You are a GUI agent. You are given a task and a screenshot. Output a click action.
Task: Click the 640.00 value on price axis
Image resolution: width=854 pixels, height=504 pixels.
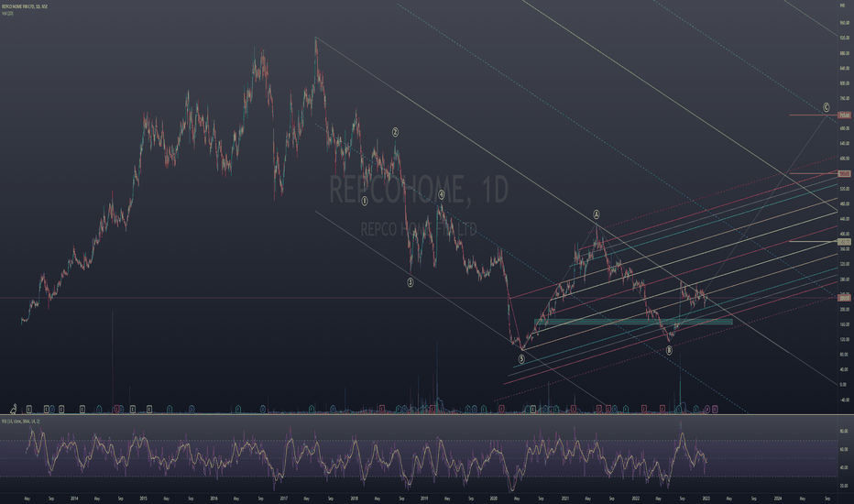click(844, 143)
